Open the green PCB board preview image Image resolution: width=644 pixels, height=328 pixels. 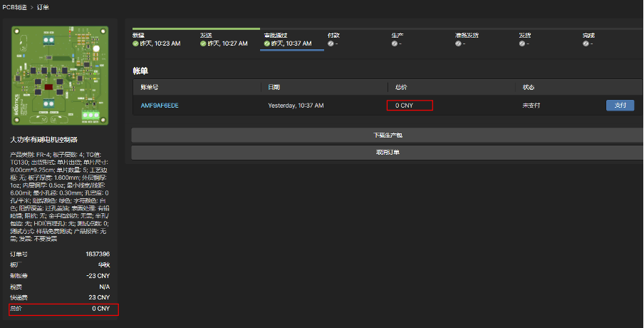pyautogui.click(x=60, y=76)
